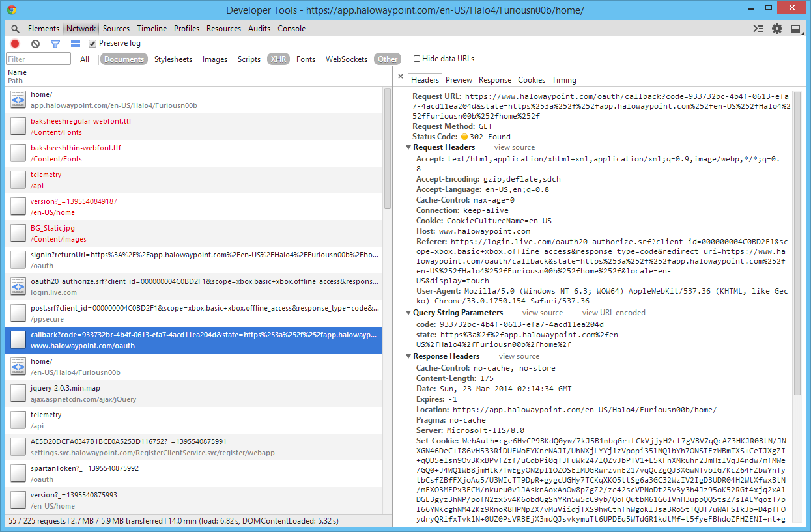Click file icon beside BG_Static.jpg
Viewport: 811px width, 532px height.
coord(18,233)
